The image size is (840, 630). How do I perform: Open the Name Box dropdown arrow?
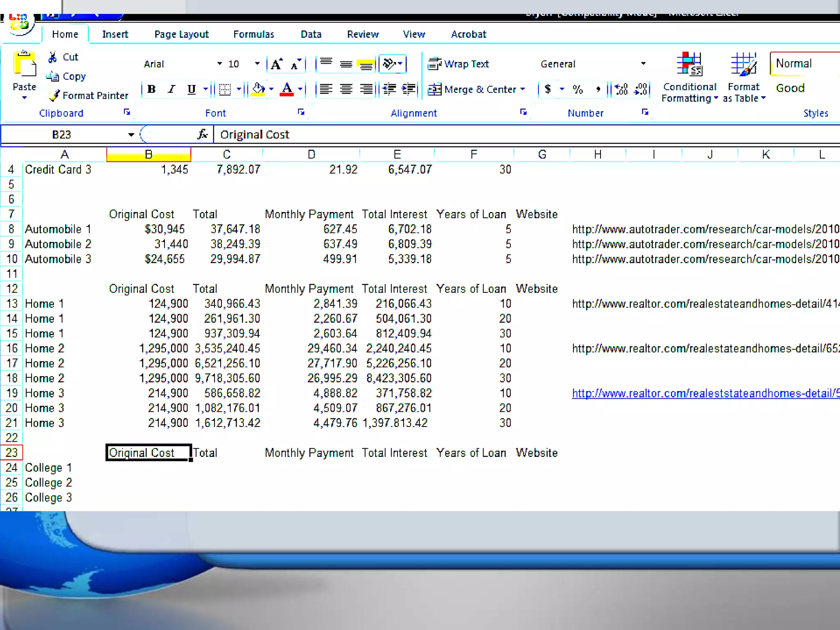(x=131, y=135)
